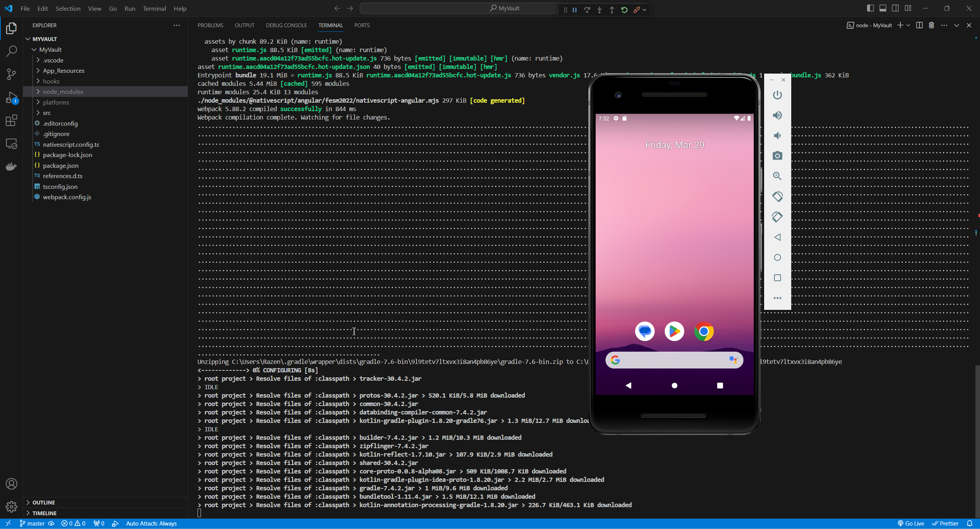This screenshot has height=529, width=980.
Task: Expand the OUTLINE section
Action: pyautogui.click(x=44, y=502)
